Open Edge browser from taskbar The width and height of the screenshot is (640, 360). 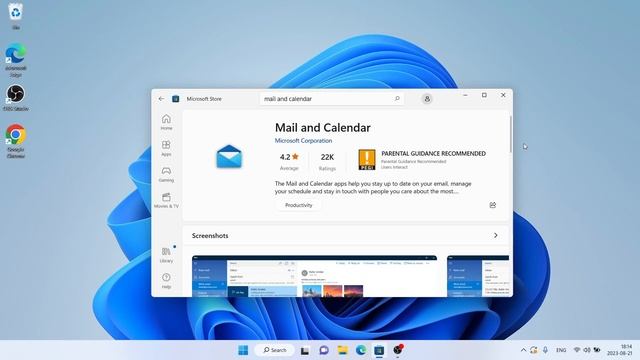[361, 350]
